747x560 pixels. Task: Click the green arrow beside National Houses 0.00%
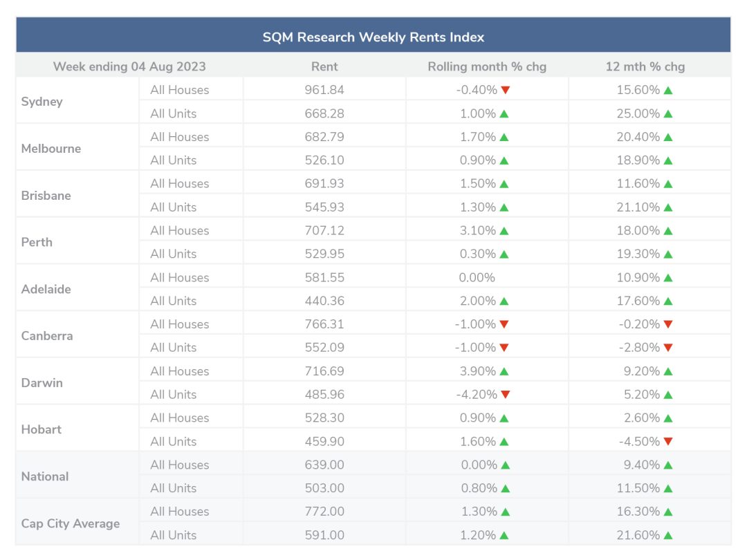pos(506,465)
